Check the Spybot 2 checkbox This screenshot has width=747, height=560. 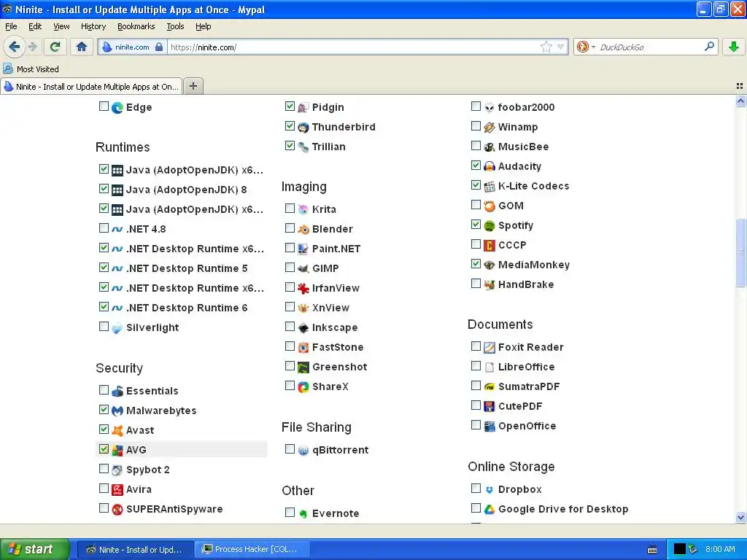(104, 469)
